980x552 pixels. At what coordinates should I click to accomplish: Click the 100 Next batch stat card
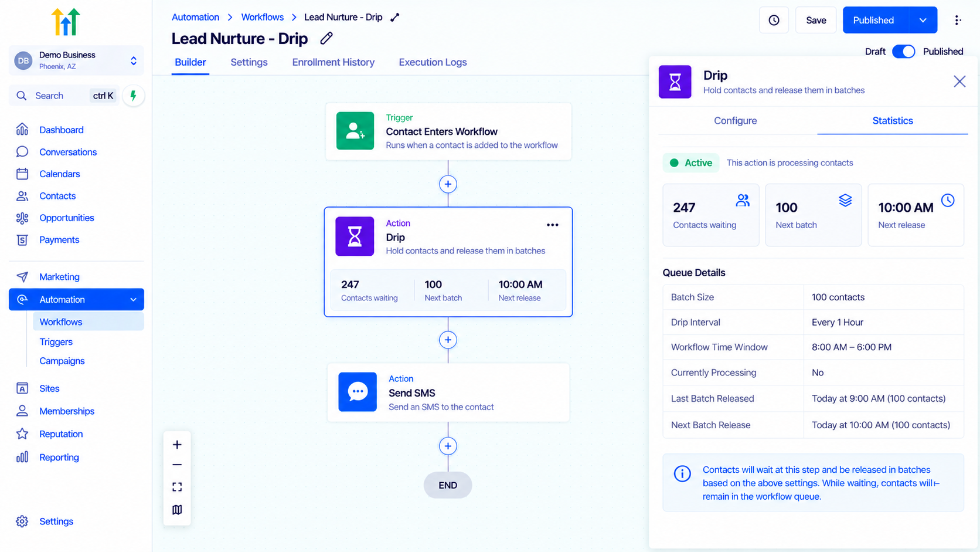coord(813,215)
